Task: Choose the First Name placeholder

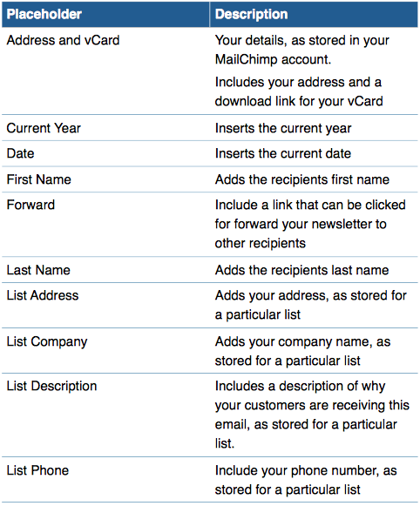Action: click(x=38, y=179)
